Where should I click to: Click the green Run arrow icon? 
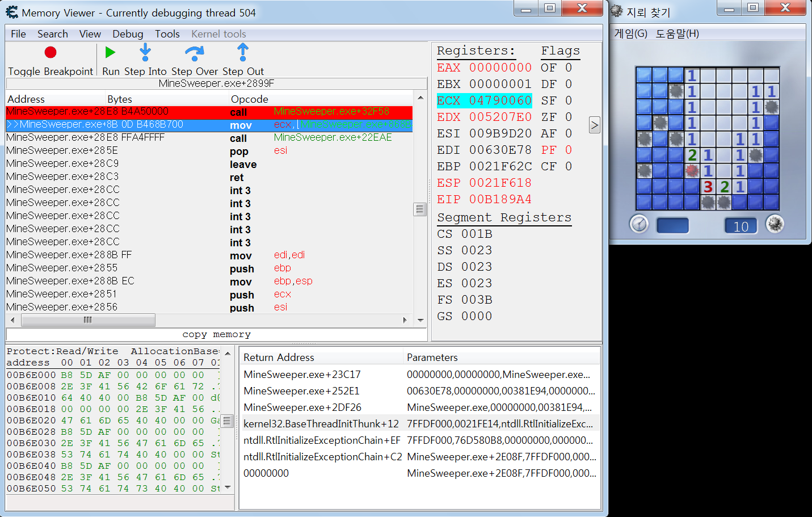110,52
